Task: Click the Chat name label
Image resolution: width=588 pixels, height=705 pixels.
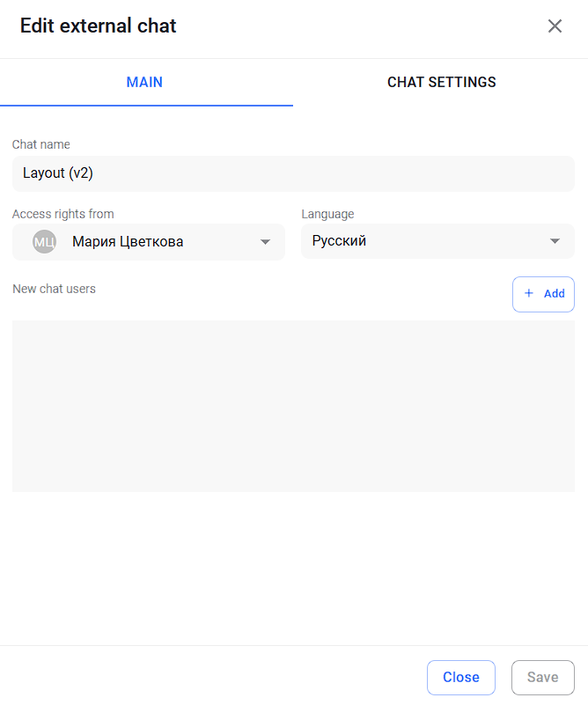Action: [40, 144]
